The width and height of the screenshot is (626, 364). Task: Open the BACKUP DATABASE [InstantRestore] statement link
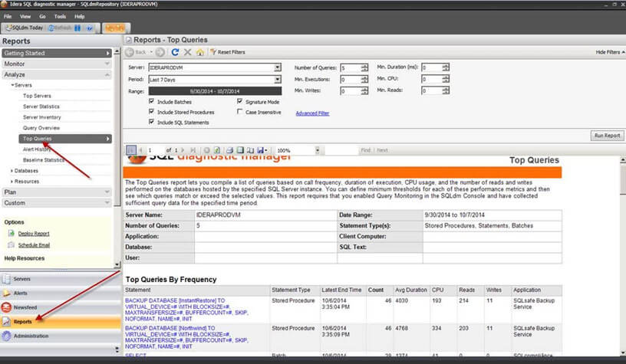click(186, 310)
